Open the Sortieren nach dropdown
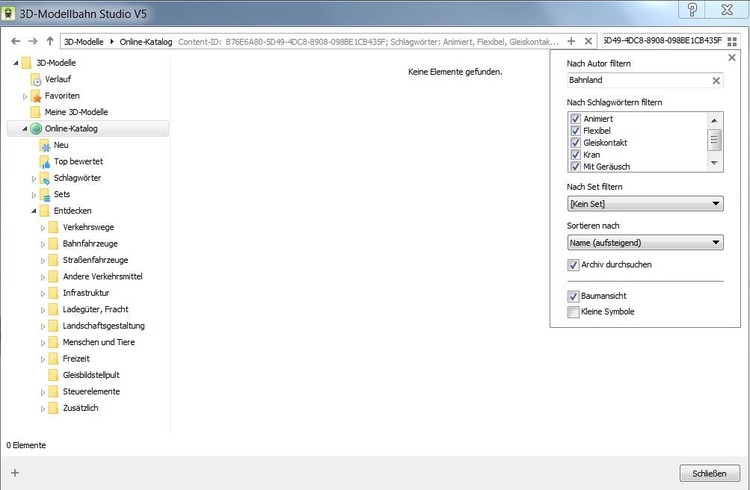Image resolution: width=750 pixels, height=490 pixels. pyautogui.click(x=645, y=243)
